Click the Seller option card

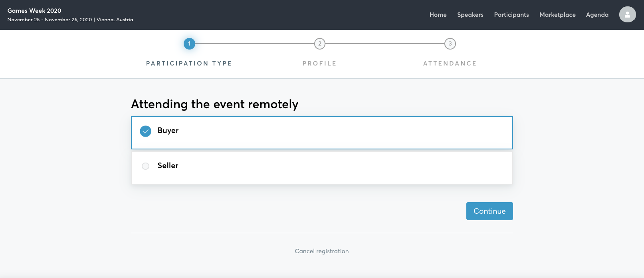point(322,168)
